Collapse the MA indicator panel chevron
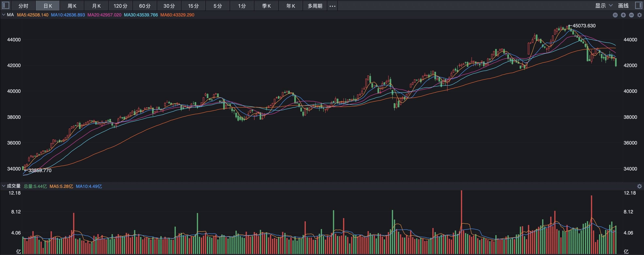Viewport: 644px width, 255px height. [x=3, y=15]
